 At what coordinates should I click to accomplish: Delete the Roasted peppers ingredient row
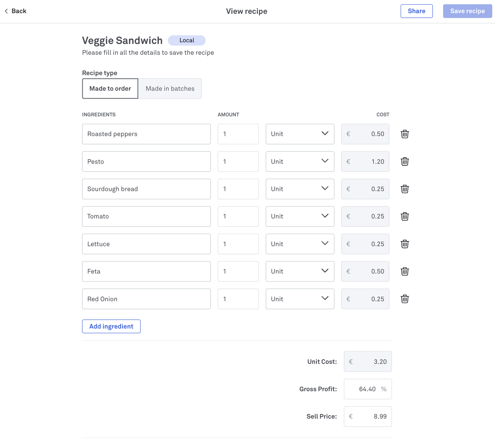click(405, 134)
